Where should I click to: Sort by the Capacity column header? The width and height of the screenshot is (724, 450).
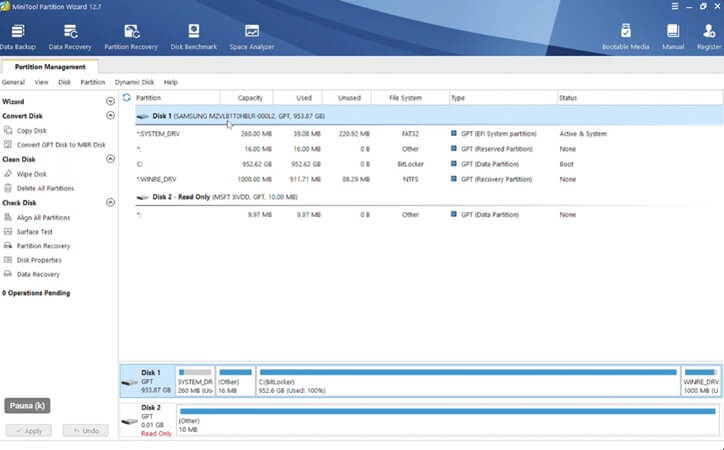[247, 98]
